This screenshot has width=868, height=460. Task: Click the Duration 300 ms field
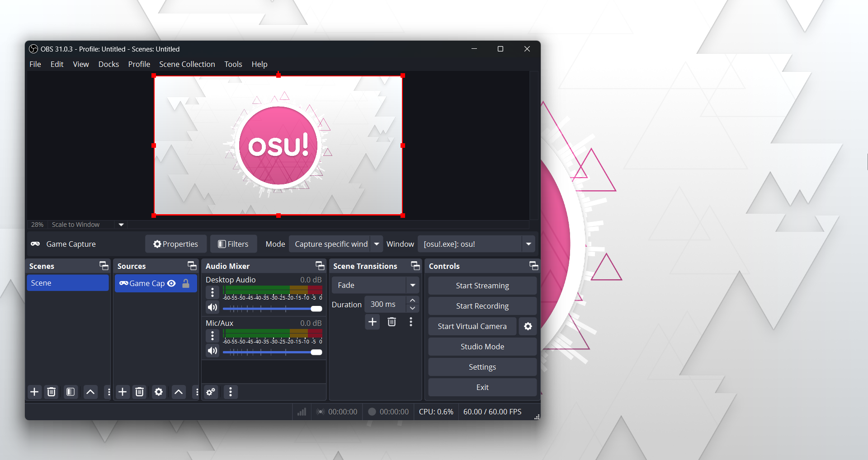(386, 304)
